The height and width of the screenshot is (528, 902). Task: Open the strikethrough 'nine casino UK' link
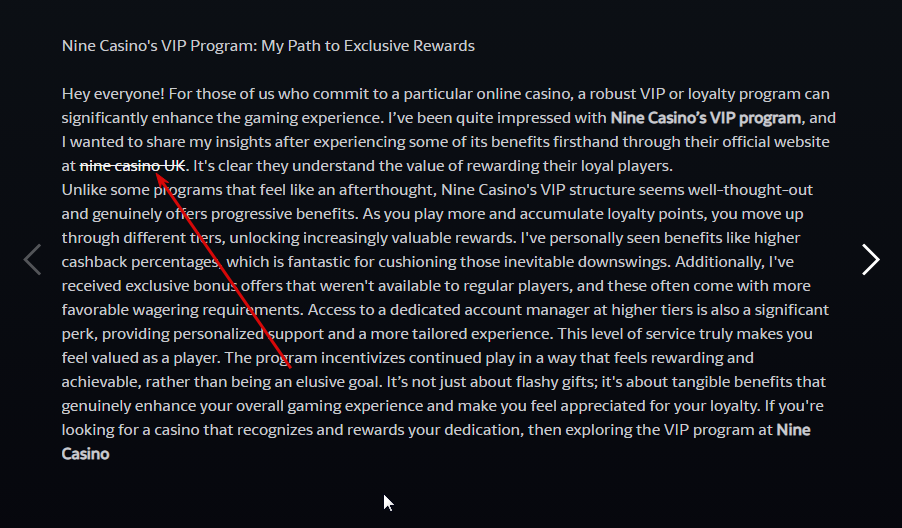pos(133,166)
